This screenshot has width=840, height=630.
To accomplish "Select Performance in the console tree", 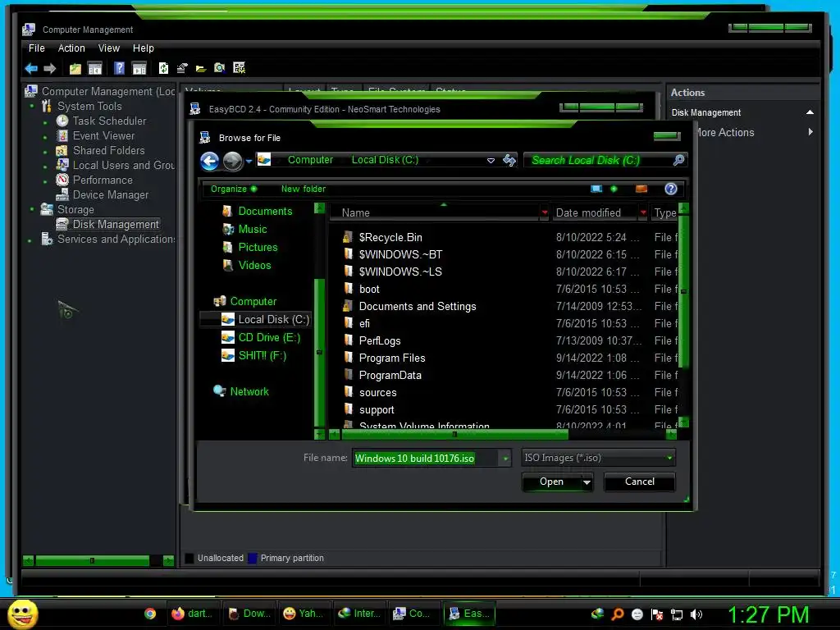I will pos(103,180).
